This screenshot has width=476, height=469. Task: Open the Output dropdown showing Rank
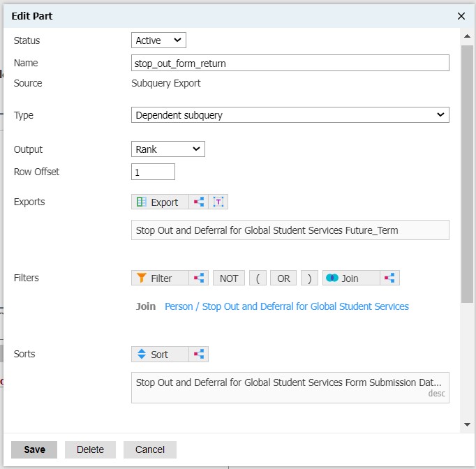pos(168,149)
